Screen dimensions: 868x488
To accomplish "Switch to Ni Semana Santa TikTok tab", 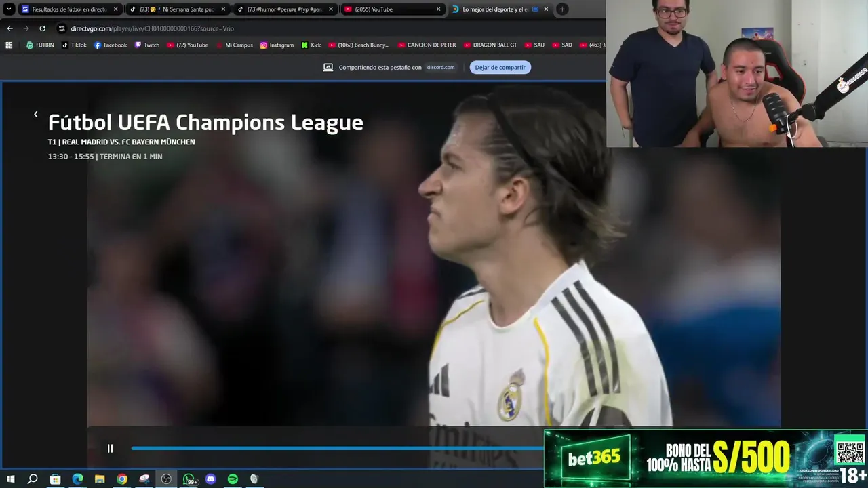I will pyautogui.click(x=178, y=9).
